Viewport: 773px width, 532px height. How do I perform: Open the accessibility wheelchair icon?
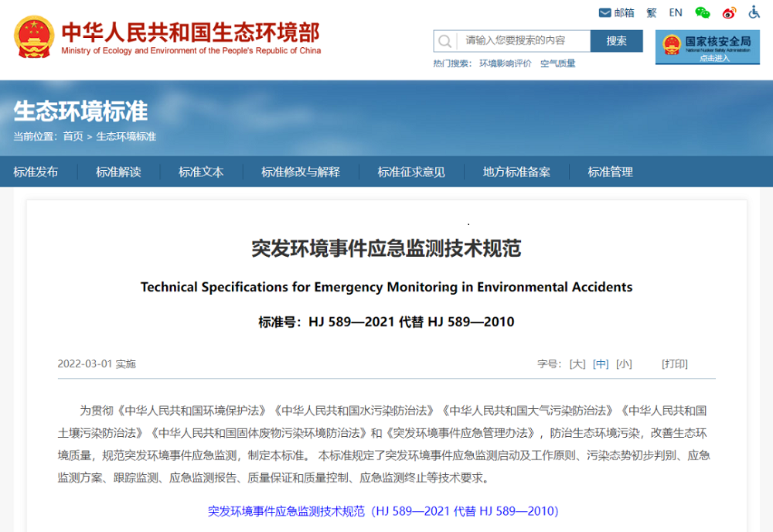[753, 12]
